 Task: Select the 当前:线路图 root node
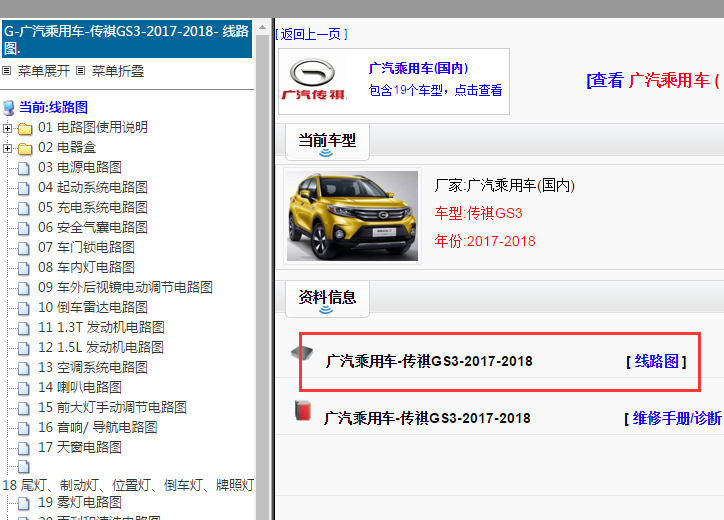[x=54, y=107]
